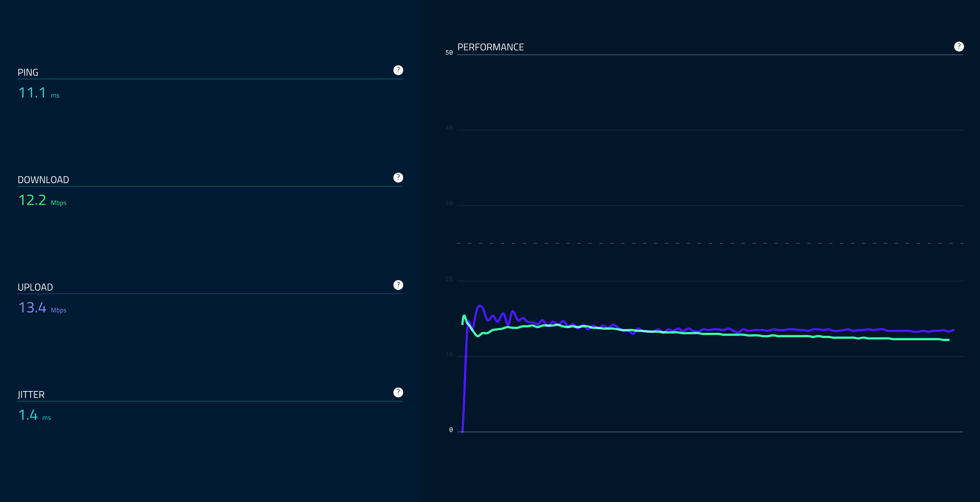This screenshot has height=502, width=980.
Task: Open the PING help question icon
Action: coord(398,70)
